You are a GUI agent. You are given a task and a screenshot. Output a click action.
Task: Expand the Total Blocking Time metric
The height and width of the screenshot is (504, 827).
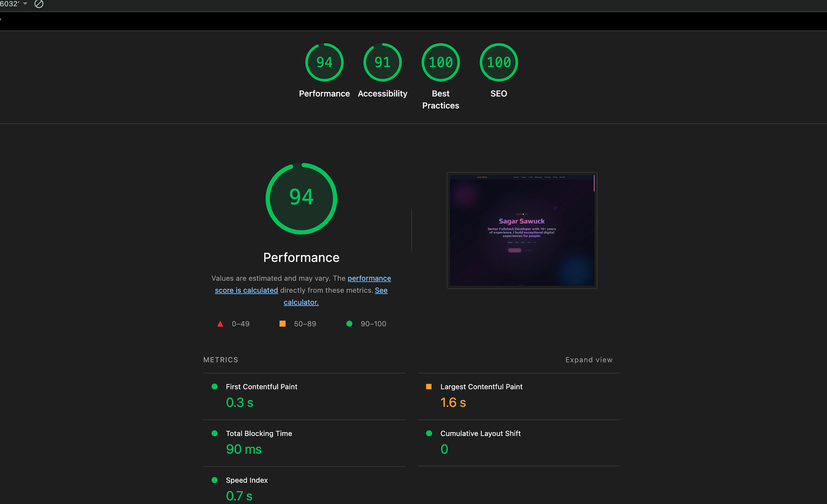tap(259, 433)
